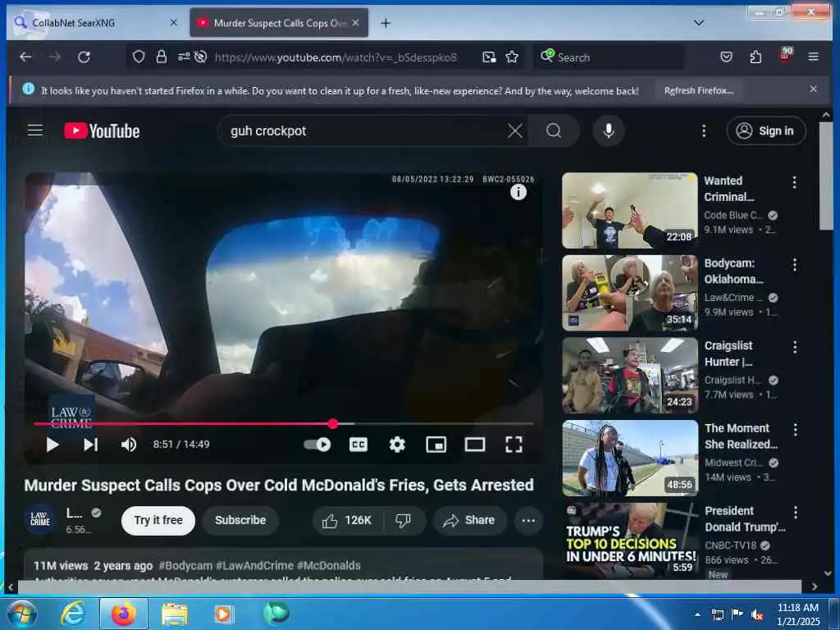Image resolution: width=840 pixels, height=630 pixels.
Task: Click the Refresh Firefox... button
Action: pyautogui.click(x=699, y=90)
